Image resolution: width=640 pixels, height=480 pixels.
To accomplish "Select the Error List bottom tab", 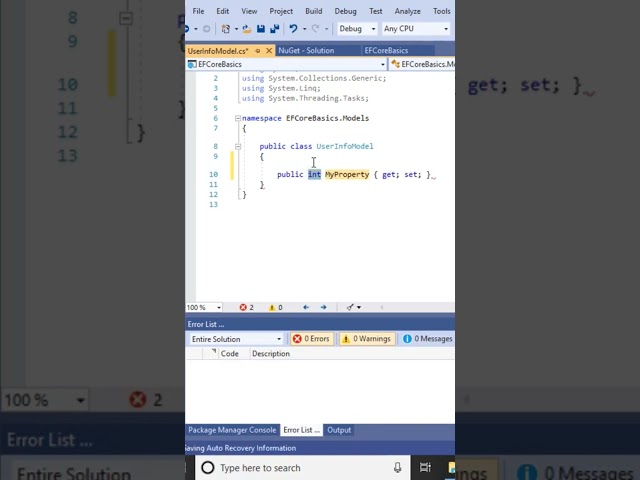I will click(301, 430).
